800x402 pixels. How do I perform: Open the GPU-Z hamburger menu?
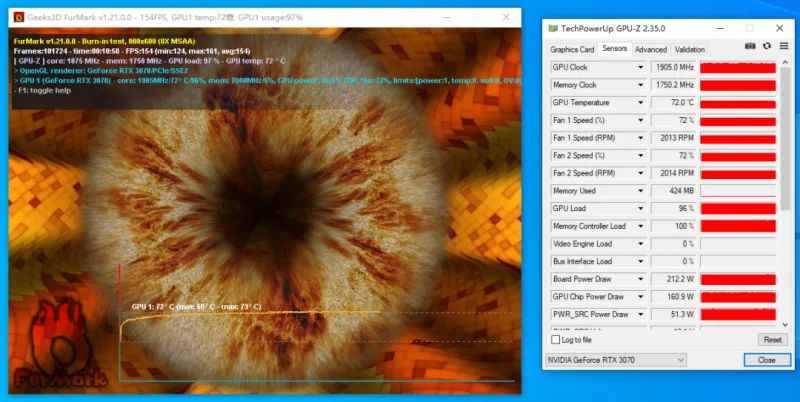(x=784, y=46)
